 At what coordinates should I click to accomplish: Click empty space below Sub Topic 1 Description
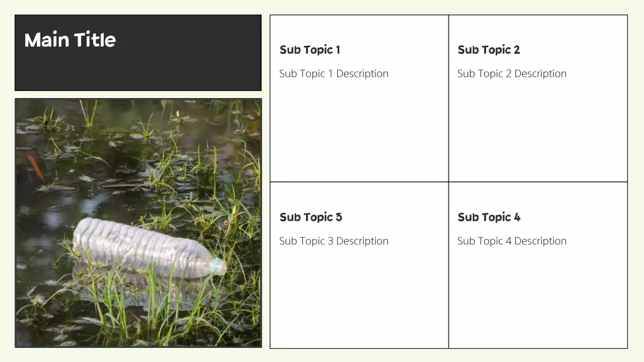[x=358, y=131]
